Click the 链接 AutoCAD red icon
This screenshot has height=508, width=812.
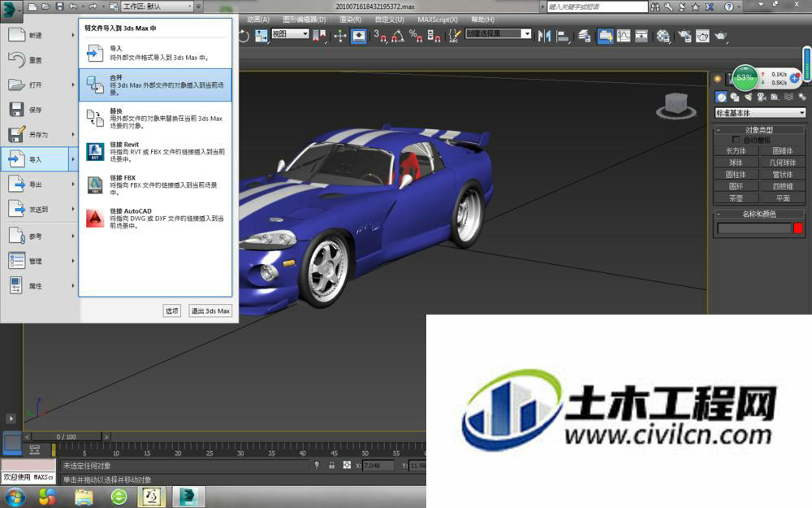[95, 218]
